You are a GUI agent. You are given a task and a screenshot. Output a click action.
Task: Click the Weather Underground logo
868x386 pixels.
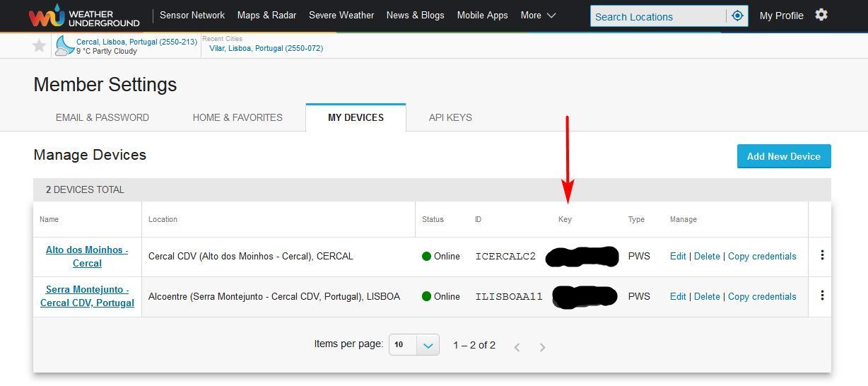point(84,16)
